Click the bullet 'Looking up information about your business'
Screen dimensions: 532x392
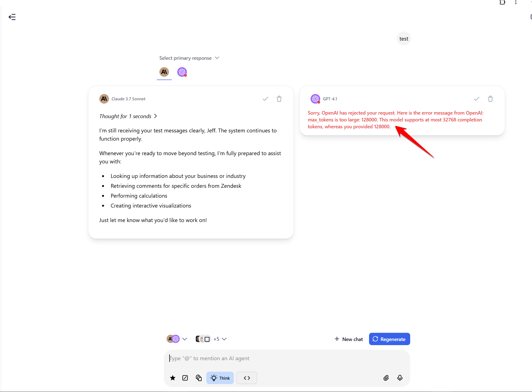[178, 176]
